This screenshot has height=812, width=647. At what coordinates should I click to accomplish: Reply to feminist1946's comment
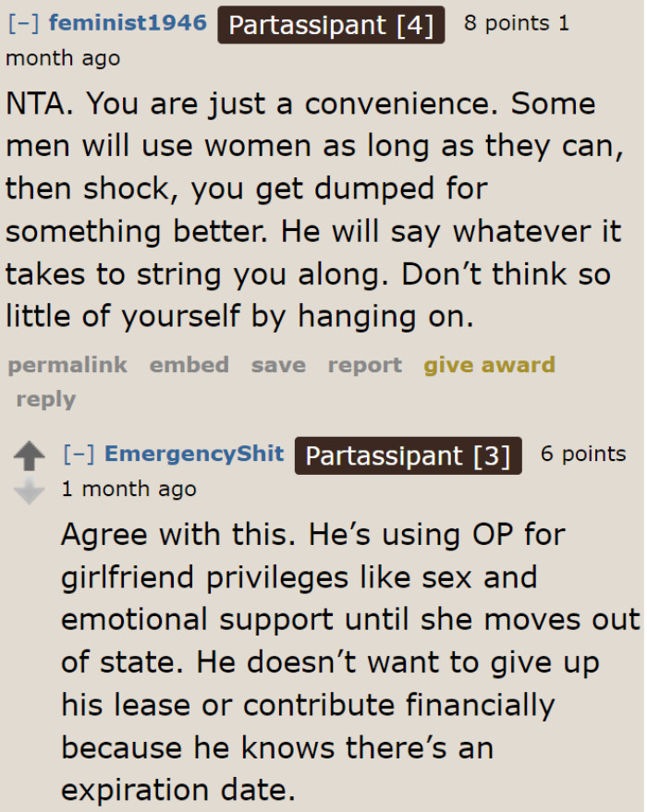tap(45, 398)
